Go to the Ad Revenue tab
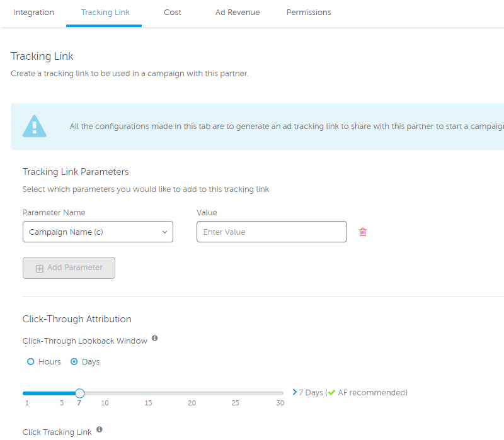This screenshot has height=440, width=504. (x=238, y=13)
